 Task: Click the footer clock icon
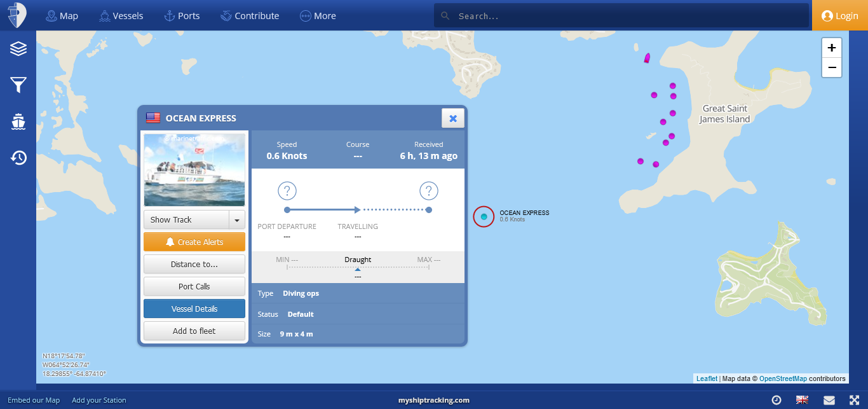click(776, 400)
